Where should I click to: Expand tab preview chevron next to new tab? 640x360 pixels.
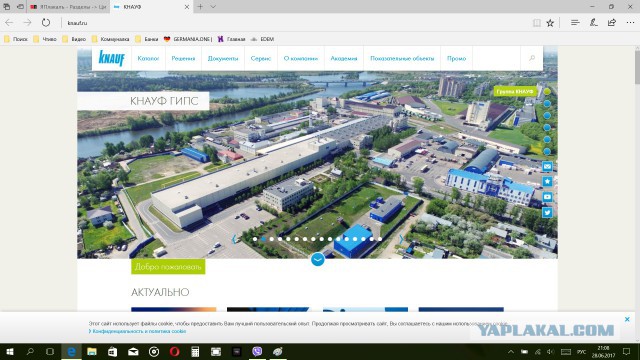coord(213,7)
